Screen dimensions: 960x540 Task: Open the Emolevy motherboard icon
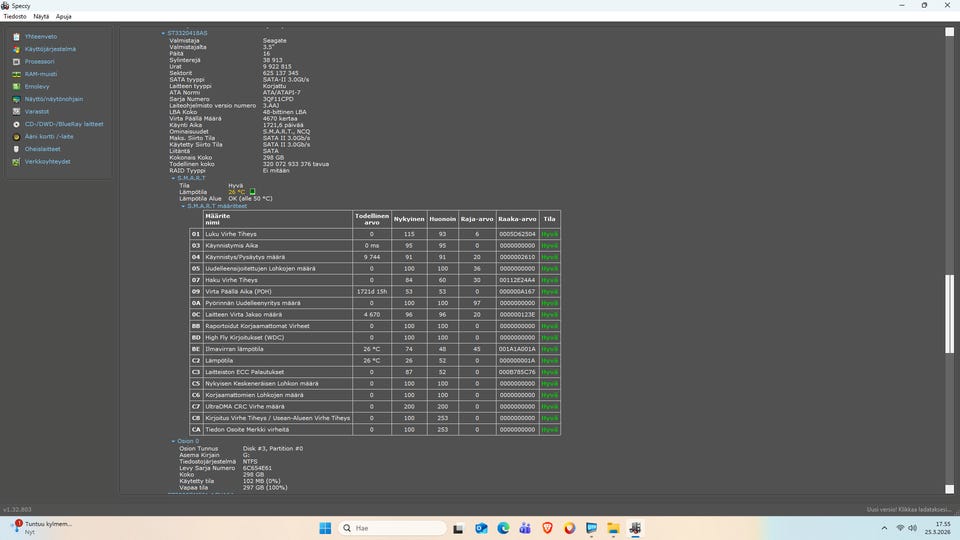point(16,86)
